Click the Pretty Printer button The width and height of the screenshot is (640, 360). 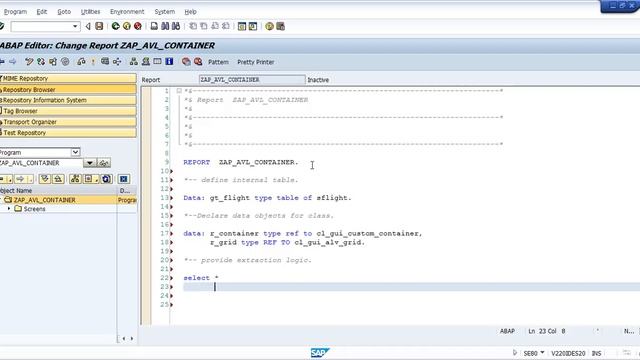point(256,62)
